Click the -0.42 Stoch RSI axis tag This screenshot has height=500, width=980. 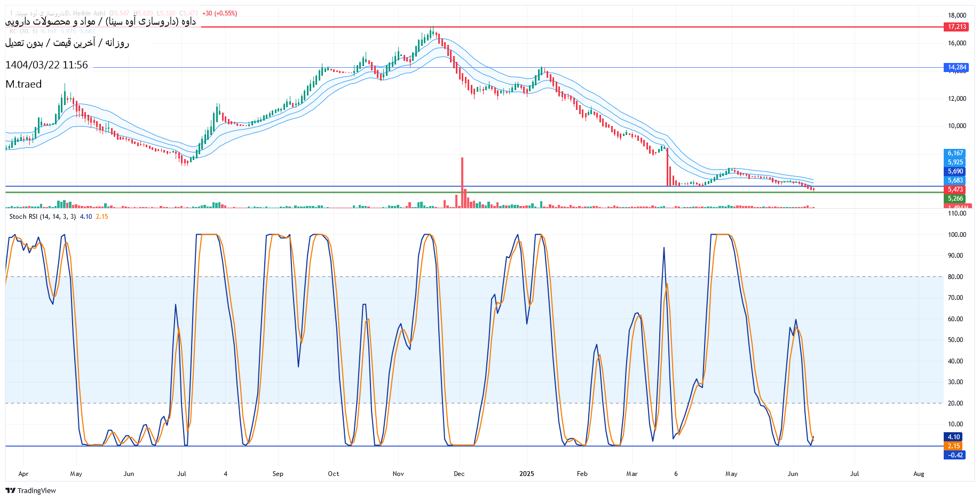click(955, 455)
